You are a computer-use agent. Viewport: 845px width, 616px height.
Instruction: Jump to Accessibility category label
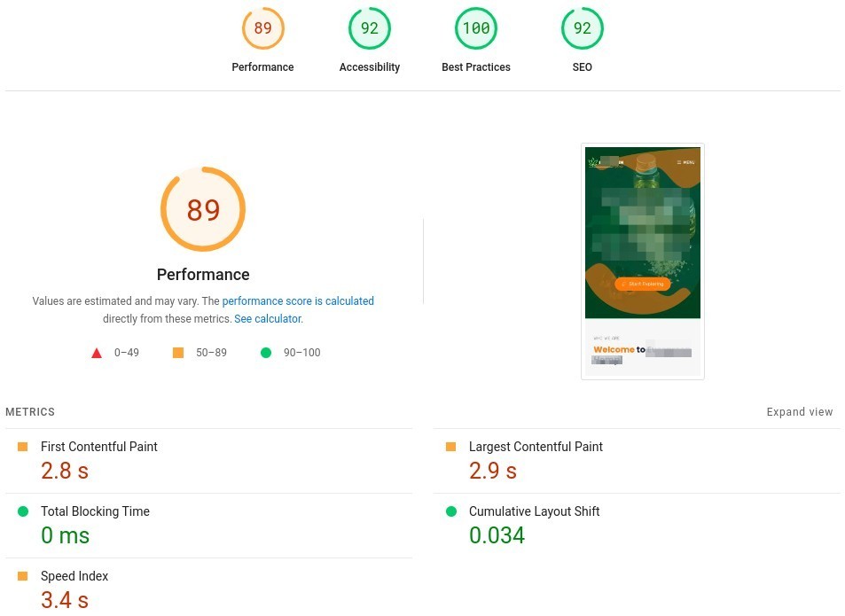(x=369, y=67)
